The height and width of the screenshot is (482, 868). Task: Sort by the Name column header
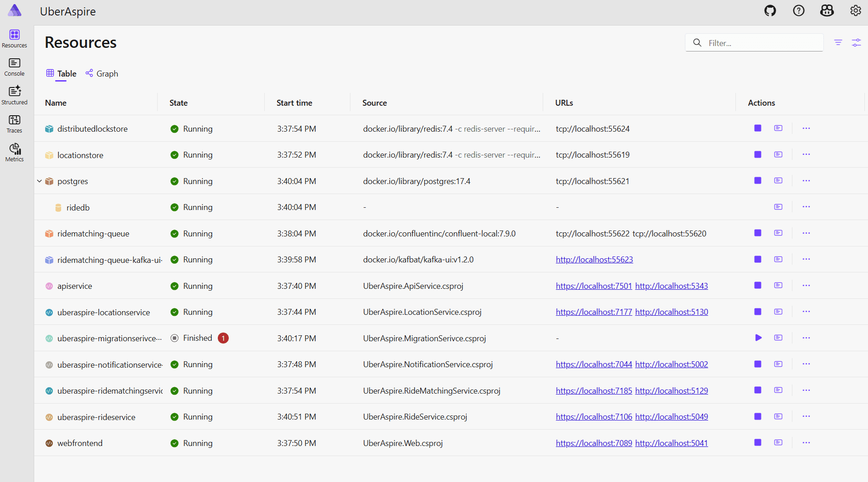(56, 103)
